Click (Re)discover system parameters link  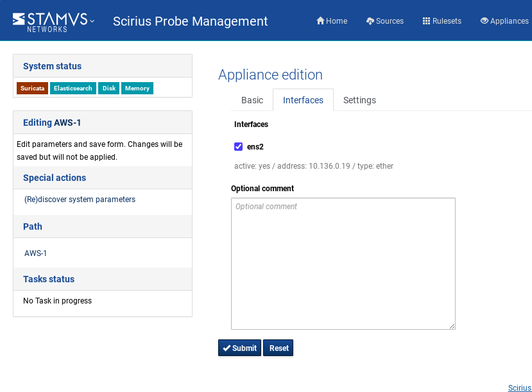80,200
